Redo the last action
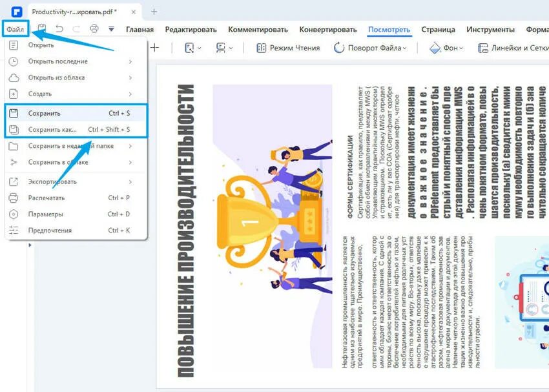 click(76, 28)
